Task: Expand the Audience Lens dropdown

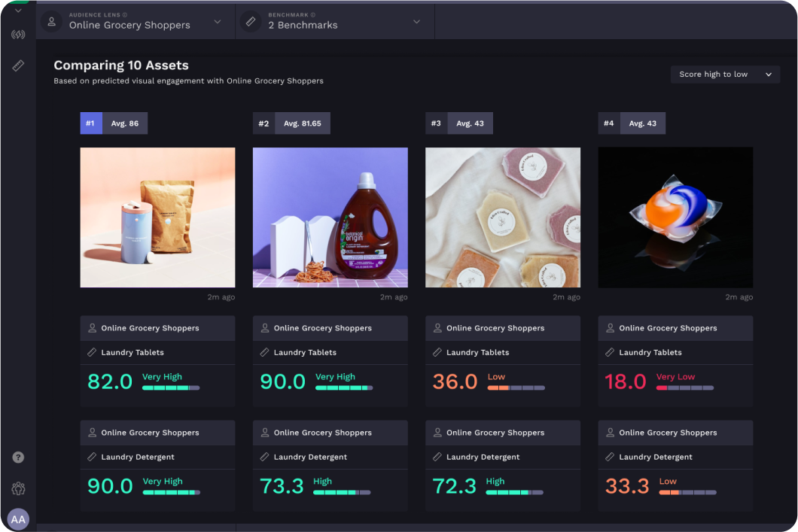Action: point(217,22)
